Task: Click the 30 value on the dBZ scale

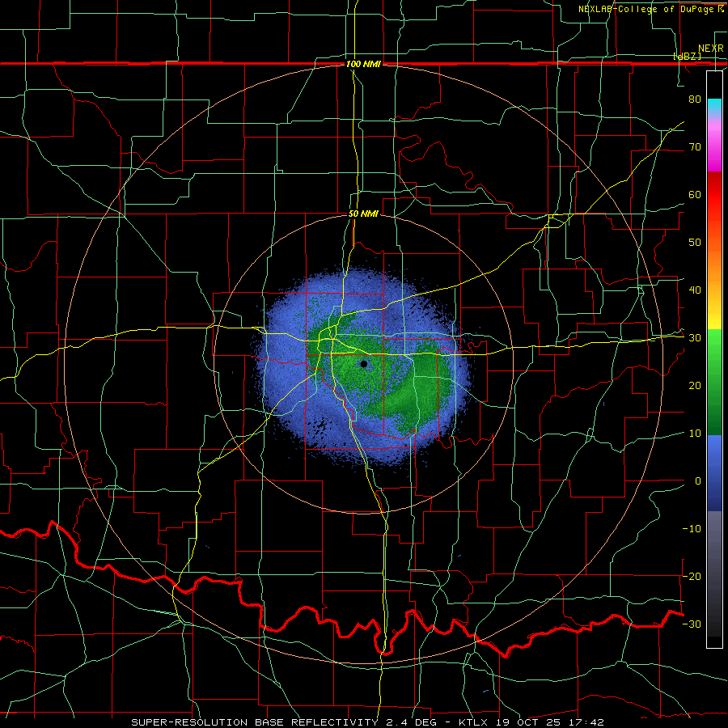Action: pos(695,338)
